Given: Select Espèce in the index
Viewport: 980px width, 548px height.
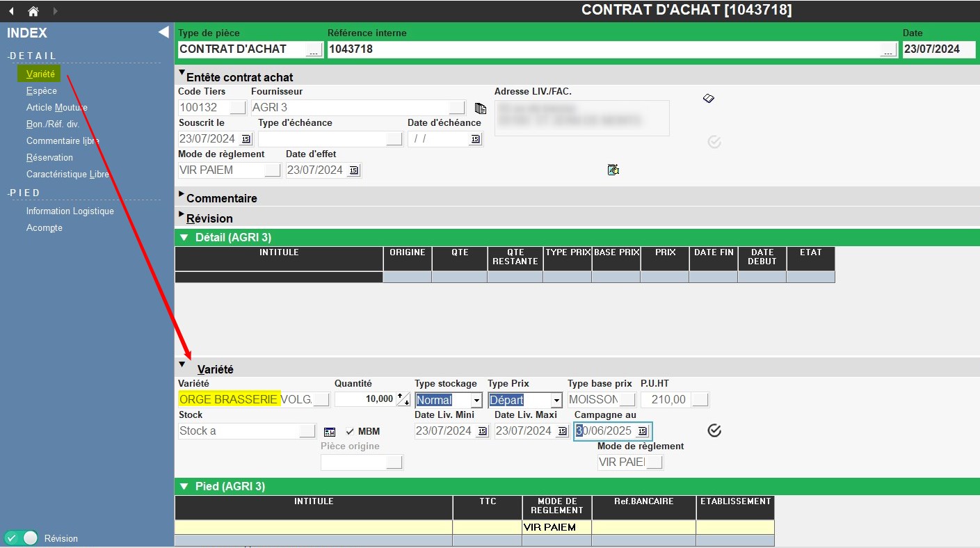Looking at the screenshot, I should pyautogui.click(x=42, y=91).
